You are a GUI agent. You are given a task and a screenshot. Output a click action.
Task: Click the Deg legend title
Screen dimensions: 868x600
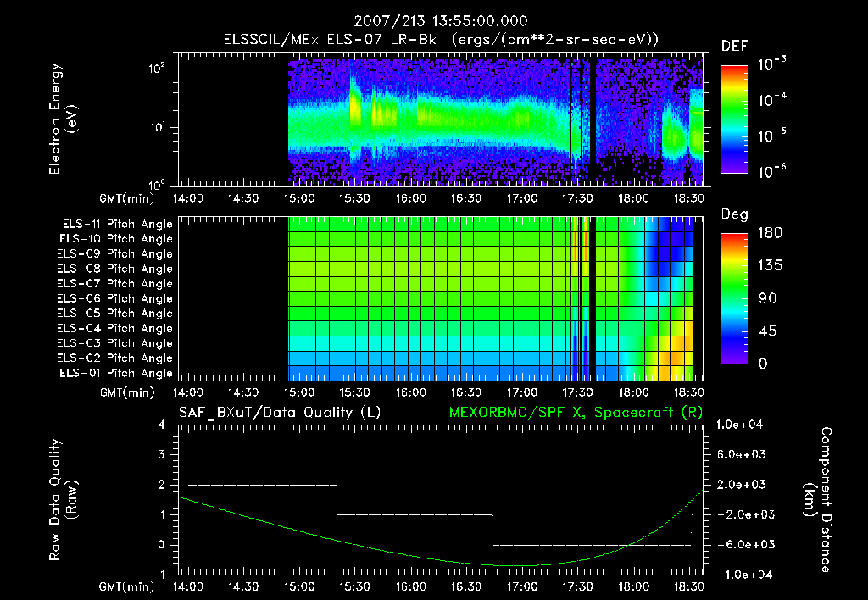(x=735, y=214)
